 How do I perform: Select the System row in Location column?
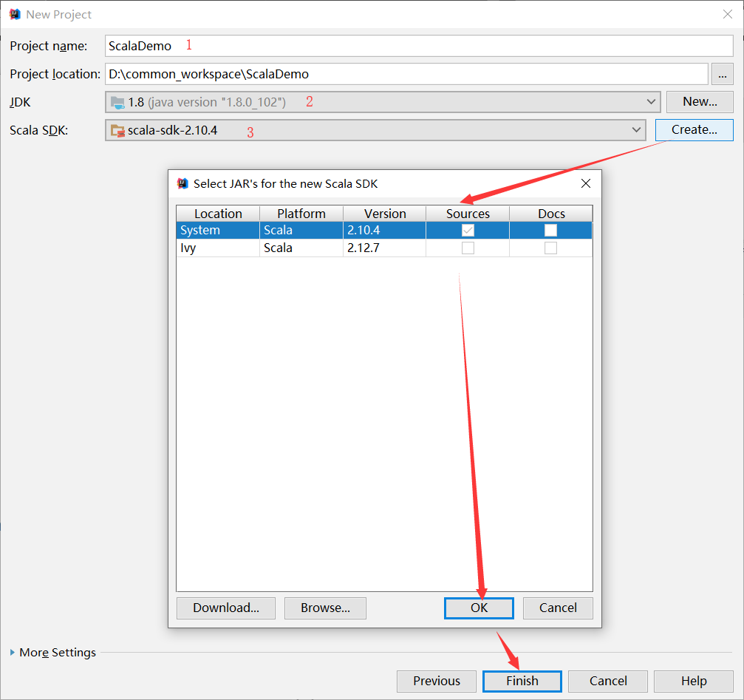218,230
